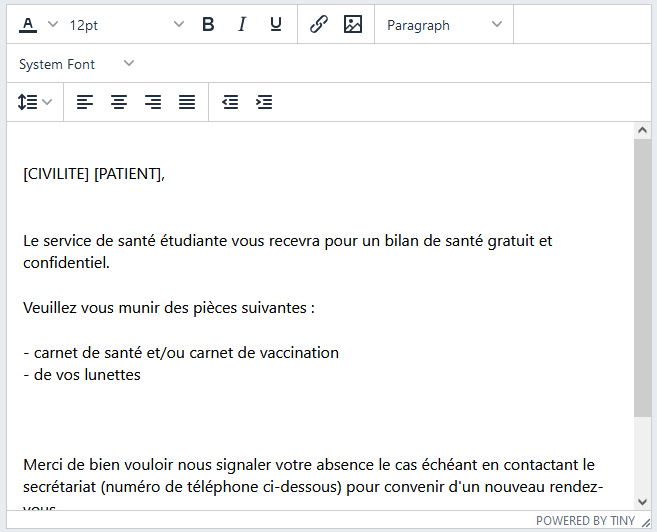Viewport: 657px width, 532px height.
Task: Open the Paragraph block format dropdown
Action: point(444,25)
